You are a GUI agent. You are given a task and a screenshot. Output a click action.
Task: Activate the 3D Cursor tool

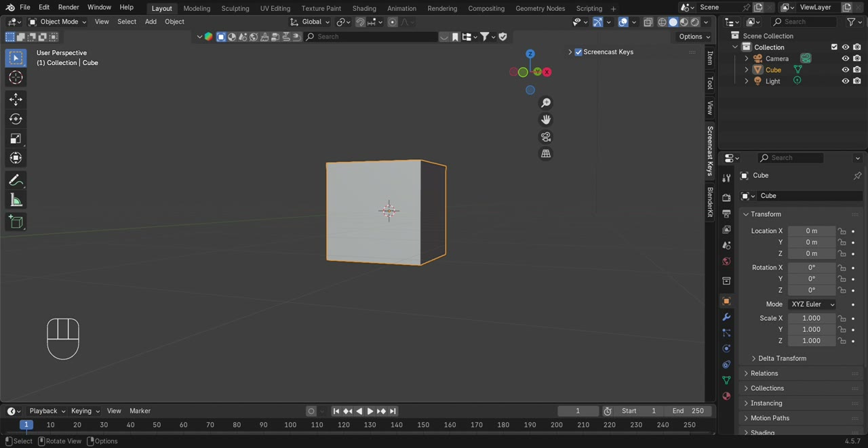coord(16,78)
